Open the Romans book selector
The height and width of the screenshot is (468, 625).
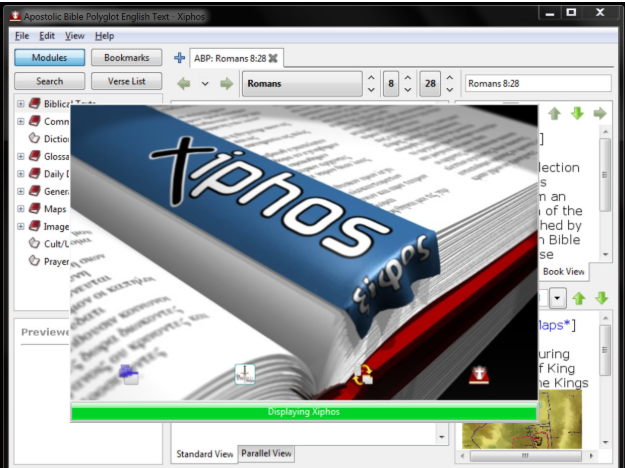pos(303,83)
